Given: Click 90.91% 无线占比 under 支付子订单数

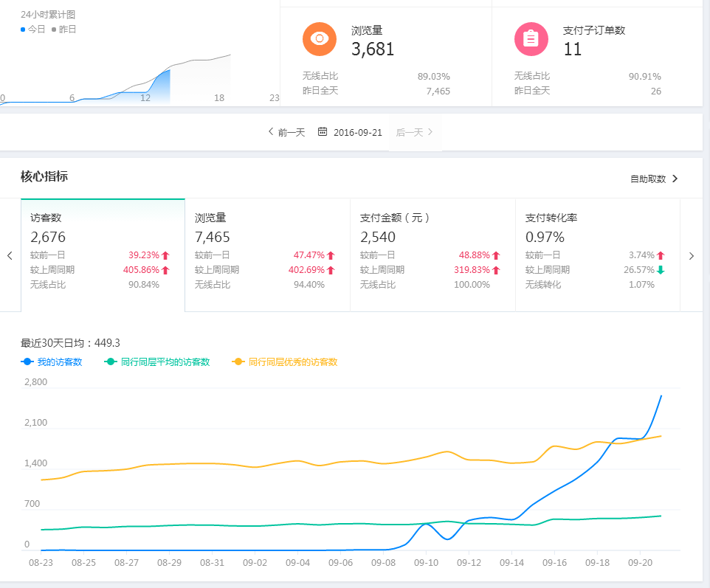Looking at the screenshot, I should point(645,77).
